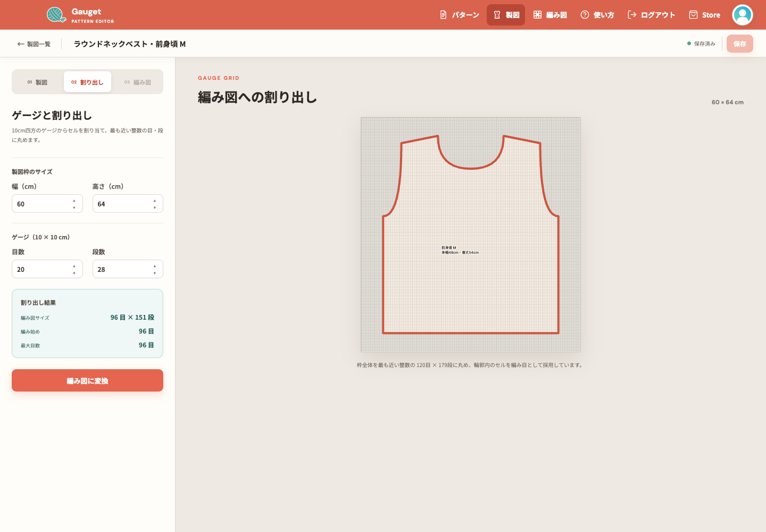Click the 編み始め row value

[x=146, y=331]
